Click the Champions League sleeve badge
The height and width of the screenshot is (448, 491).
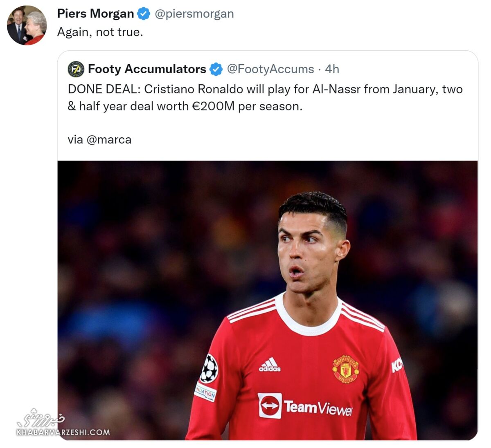coord(209,368)
